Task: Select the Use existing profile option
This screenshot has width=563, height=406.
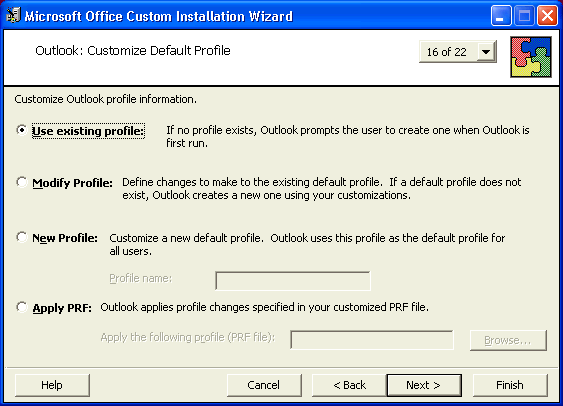Action: tap(22, 130)
